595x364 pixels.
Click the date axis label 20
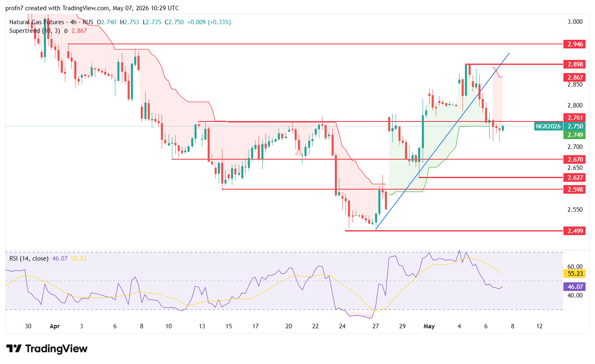coord(289,326)
